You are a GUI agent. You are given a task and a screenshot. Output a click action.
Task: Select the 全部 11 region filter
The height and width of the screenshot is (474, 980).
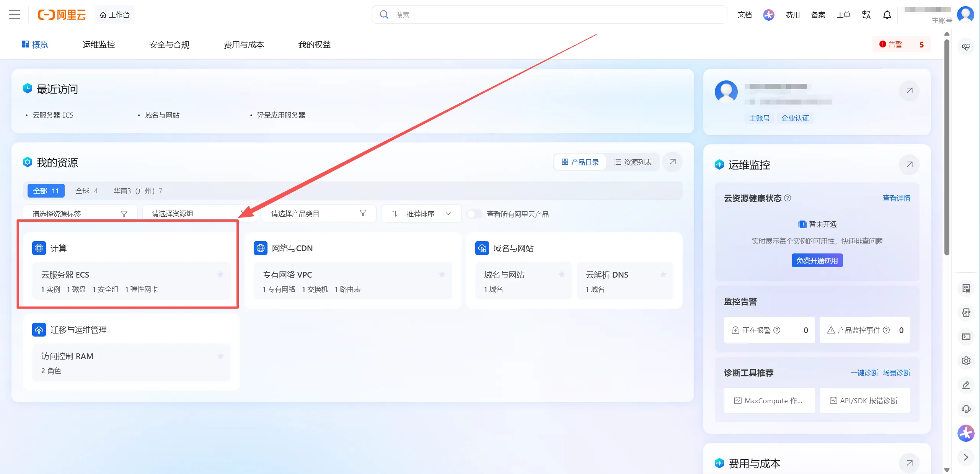[x=46, y=191]
